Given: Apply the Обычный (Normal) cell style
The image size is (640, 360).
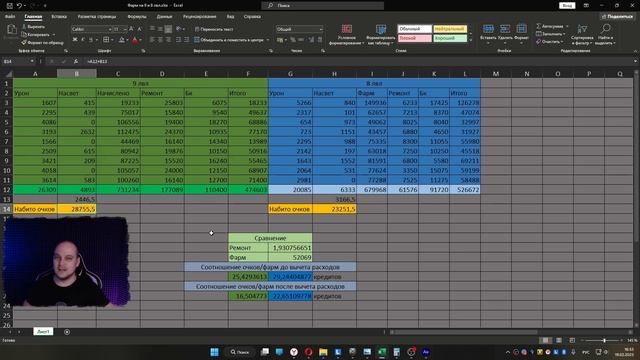Looking at the screenshot, I should [414, 29].
